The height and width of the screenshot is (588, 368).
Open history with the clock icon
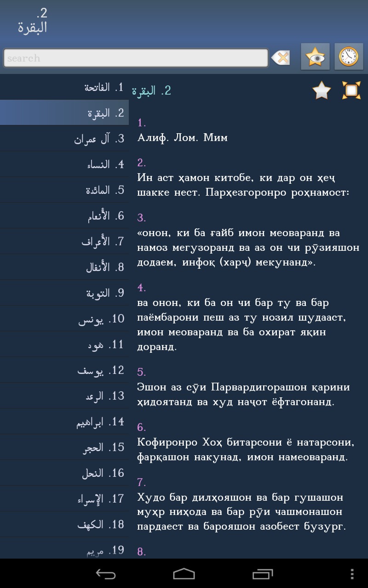pyautogui.click(x=349, y=57)
